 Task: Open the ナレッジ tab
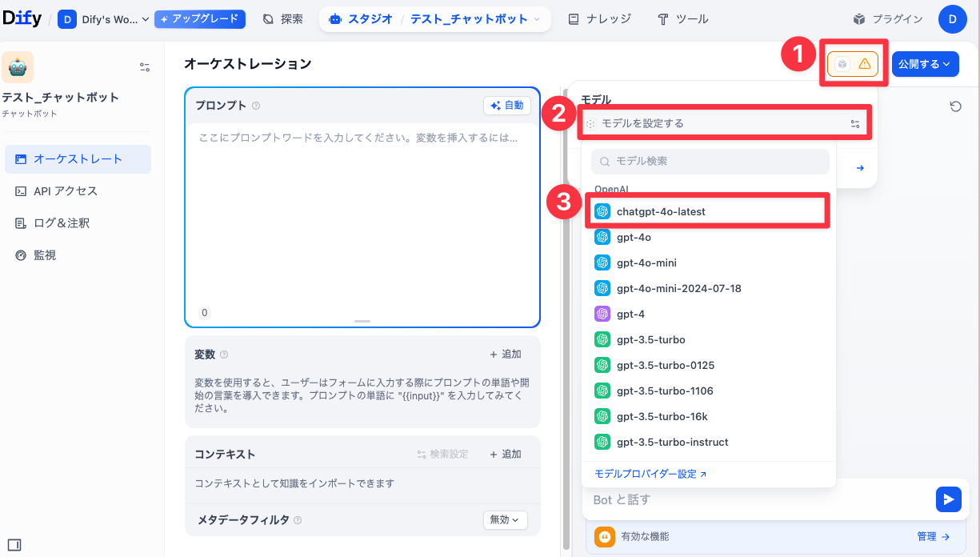(600, 19)
